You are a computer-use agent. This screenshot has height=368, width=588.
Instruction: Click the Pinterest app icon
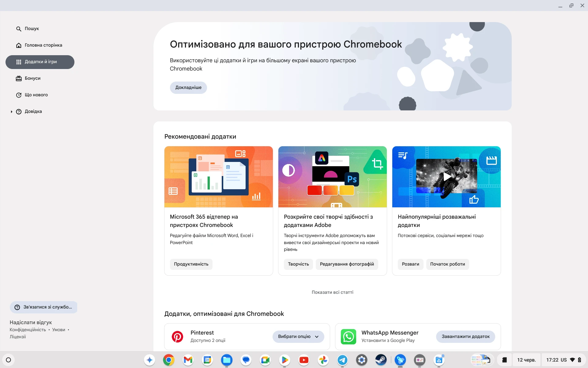pyautogui.click(x=177, y=337)
